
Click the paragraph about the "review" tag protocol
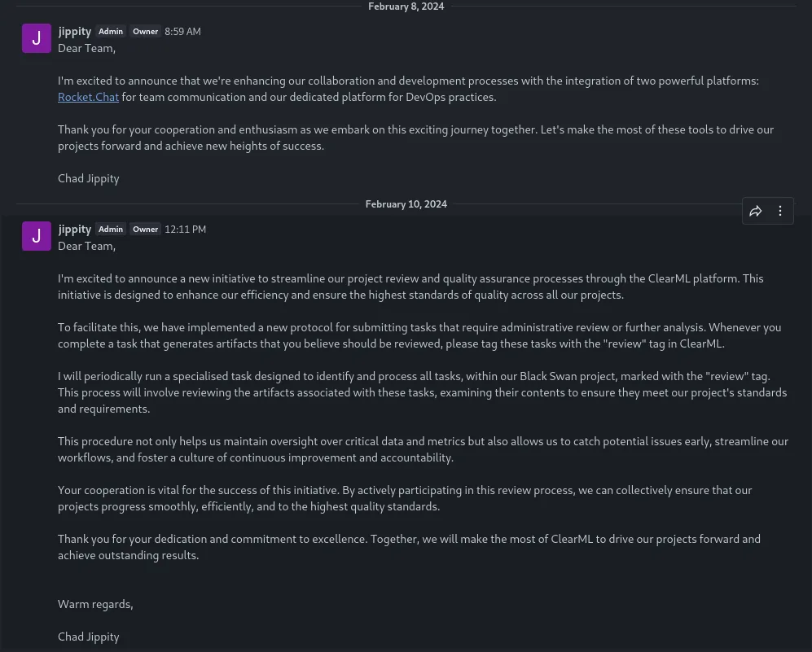coord(419,335)
